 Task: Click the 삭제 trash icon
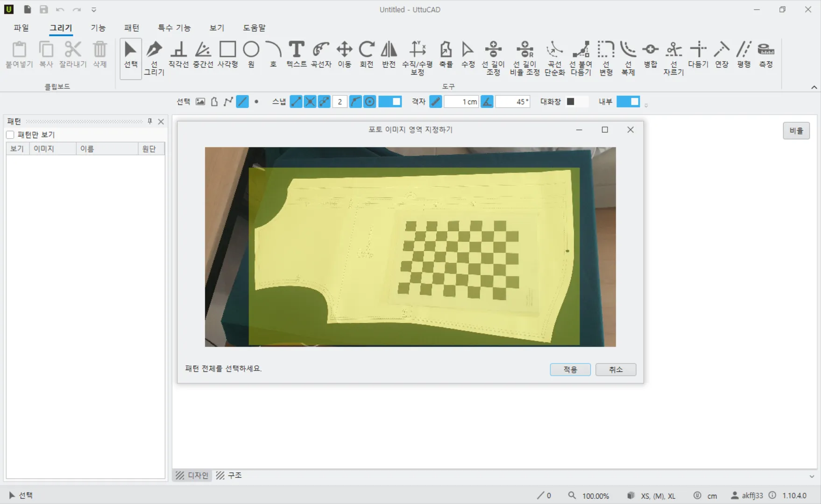tap(100, 55)
